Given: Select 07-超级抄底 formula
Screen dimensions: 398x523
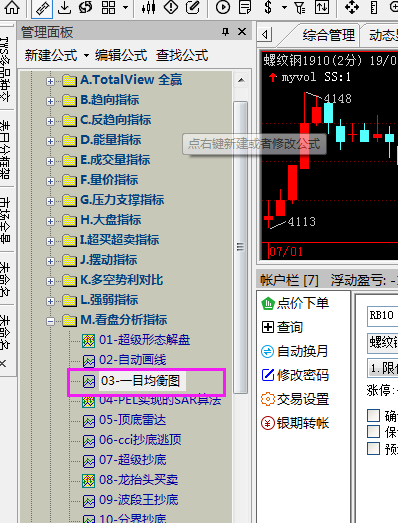Looking at the screenshot, I should [x=132, y=460].
